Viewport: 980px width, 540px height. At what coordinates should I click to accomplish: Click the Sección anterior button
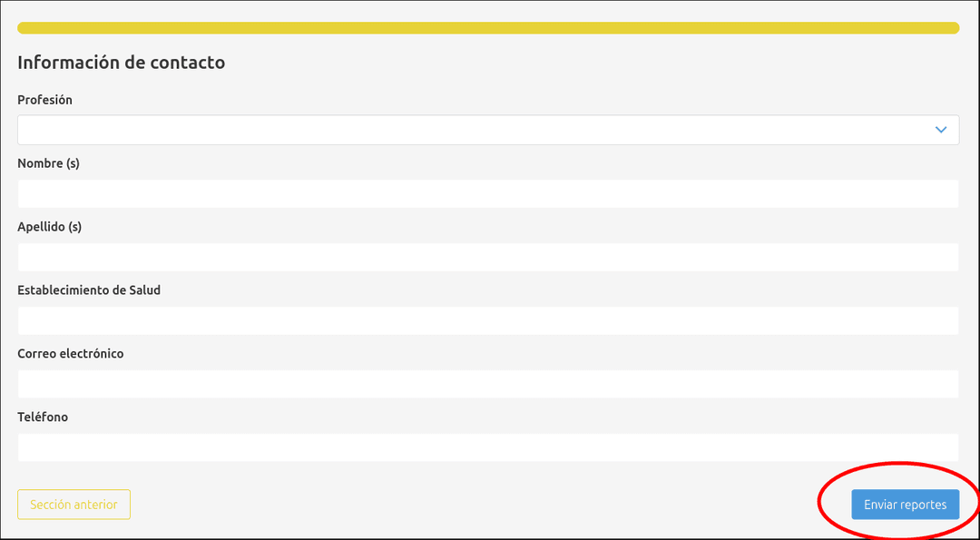point(73,505)
